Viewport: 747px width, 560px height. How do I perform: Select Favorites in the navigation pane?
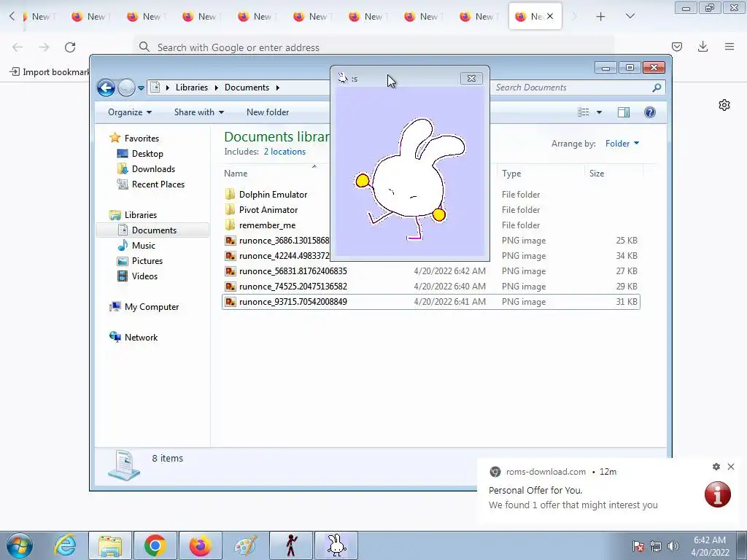tap(142, 139)
